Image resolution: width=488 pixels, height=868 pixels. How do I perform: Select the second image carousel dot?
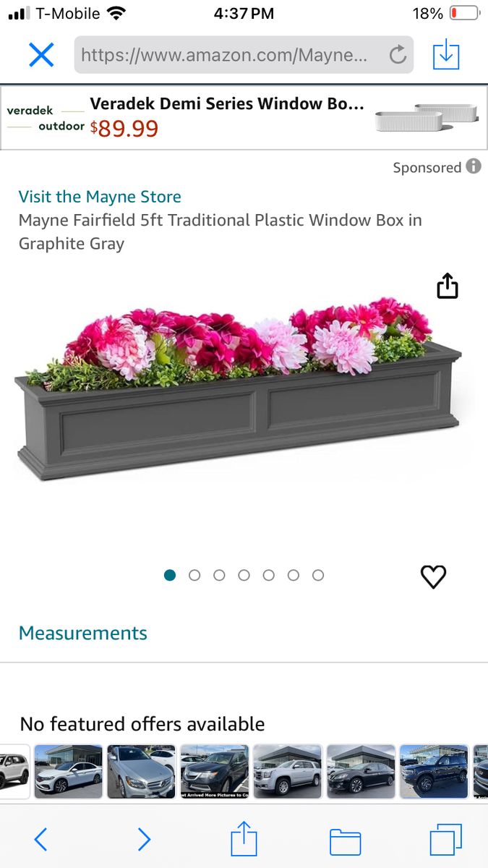[x=194, y=575]
